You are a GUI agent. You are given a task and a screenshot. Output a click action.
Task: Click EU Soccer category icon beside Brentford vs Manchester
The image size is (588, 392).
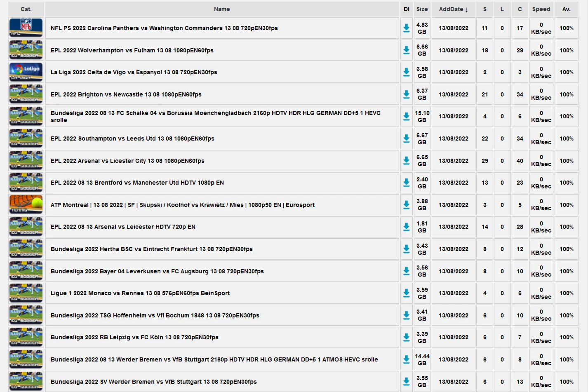26,183
